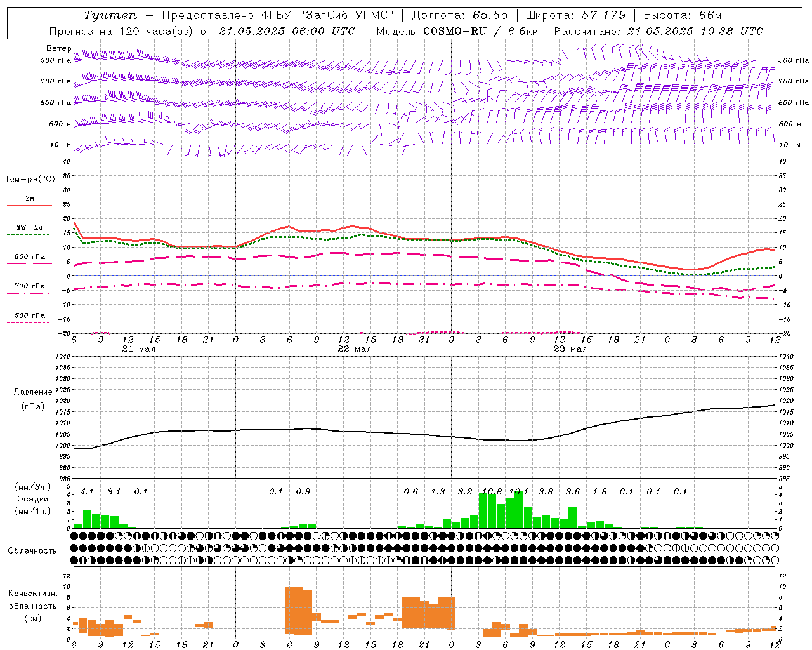Viewport: 812px width, 650px height.
Task: Click the '22 мая' date label
Action: tap(355, 349)
